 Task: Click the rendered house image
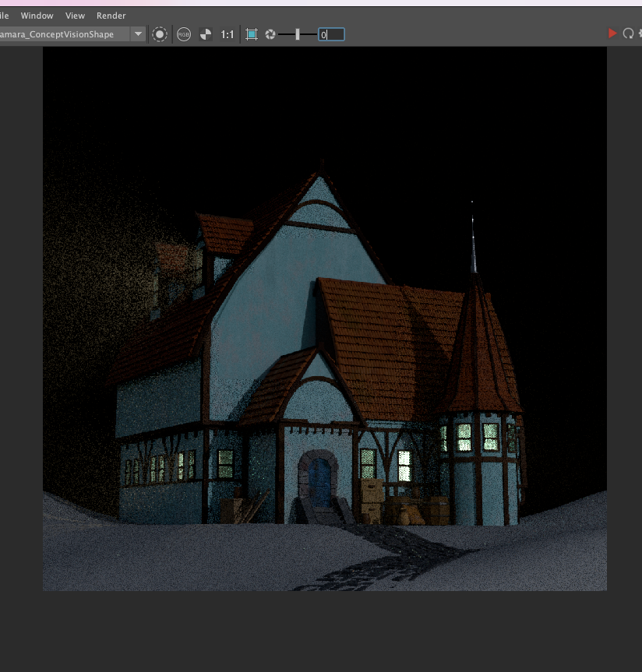point(325,318)
